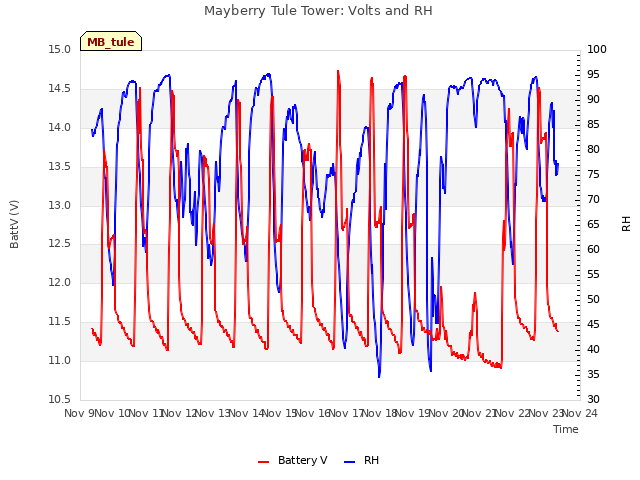Click the 15.0 left axis tick
Image resolution: width=640 pixels, height=480 pixels.
(60, 50)
